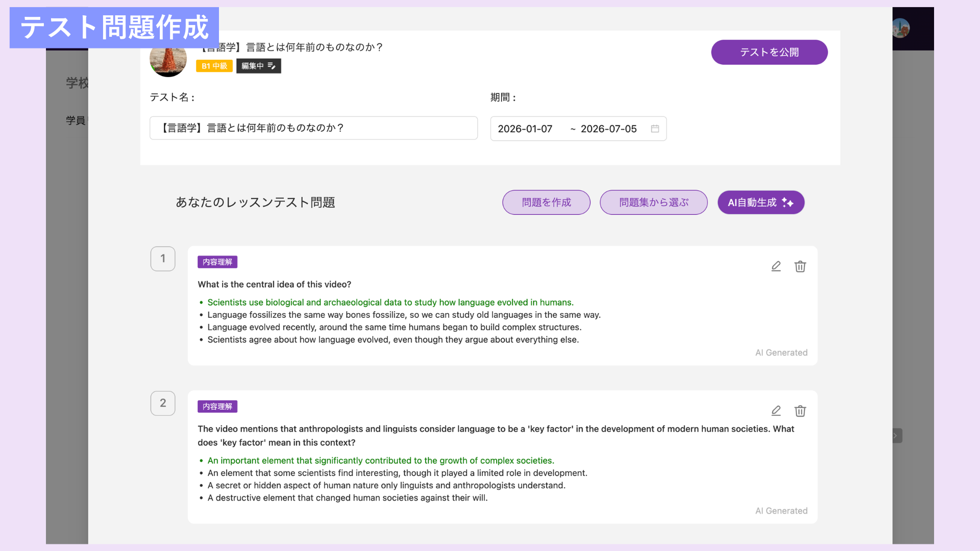
Task: Click the テスト名 text input field
Action: 313,128
